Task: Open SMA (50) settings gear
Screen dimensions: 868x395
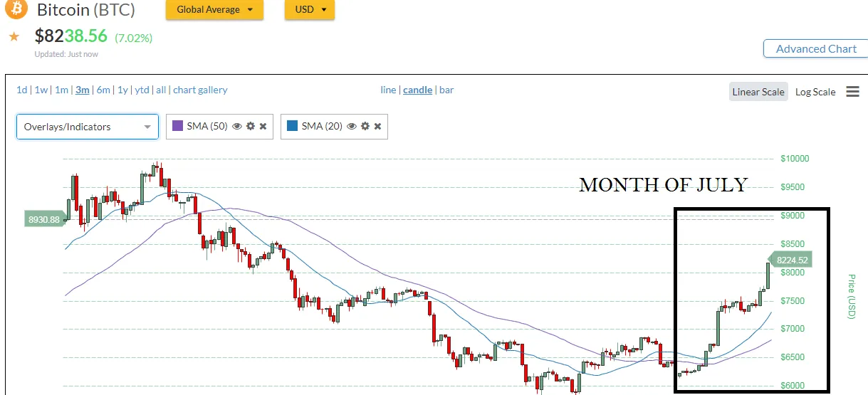Action: (x=250, y=126)
